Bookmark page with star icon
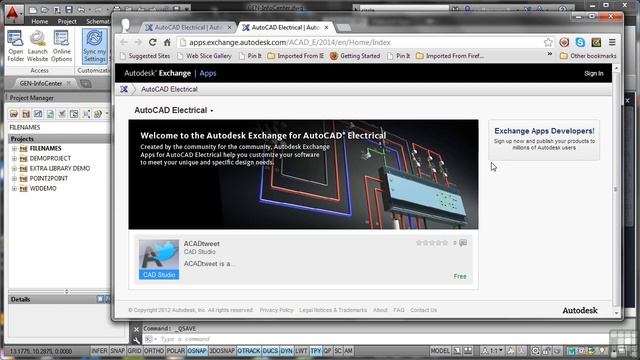The image size is (640, 360). pos(548,42)
